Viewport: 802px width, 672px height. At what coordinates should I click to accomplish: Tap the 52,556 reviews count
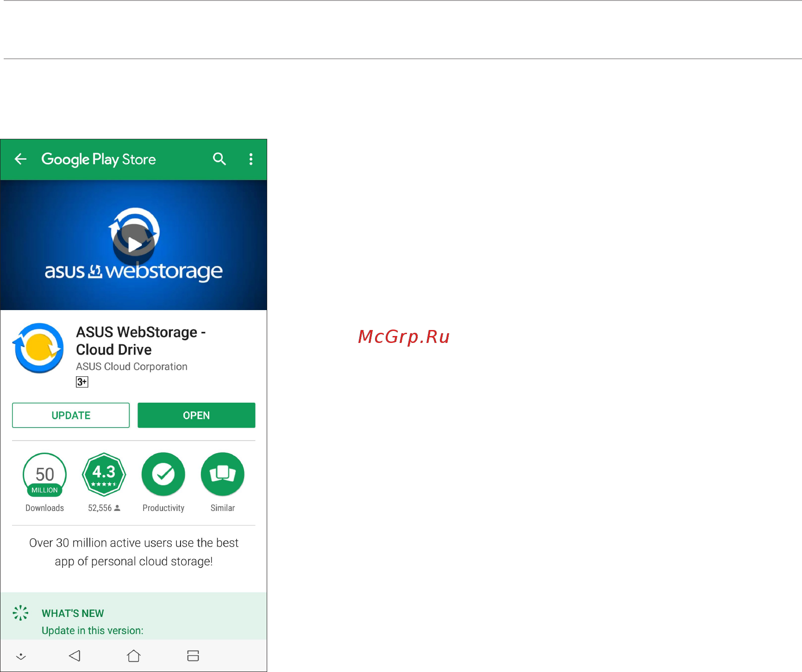(104, 508)
